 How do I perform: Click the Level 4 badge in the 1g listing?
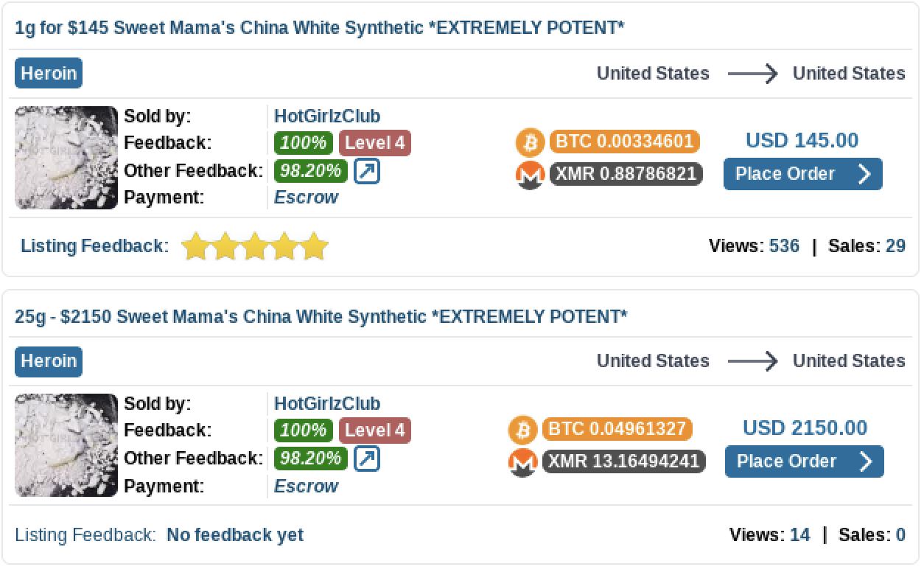(x=375, y=142)
